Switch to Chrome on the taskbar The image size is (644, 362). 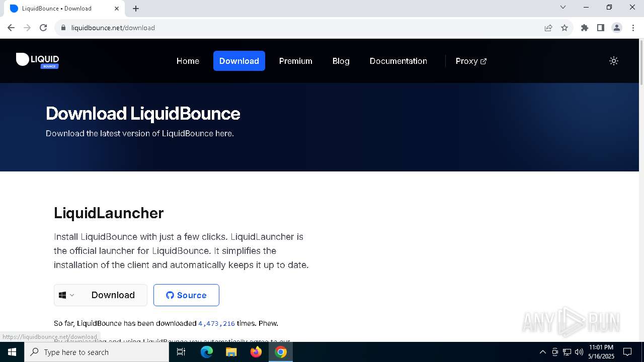(x=281, y=352)
